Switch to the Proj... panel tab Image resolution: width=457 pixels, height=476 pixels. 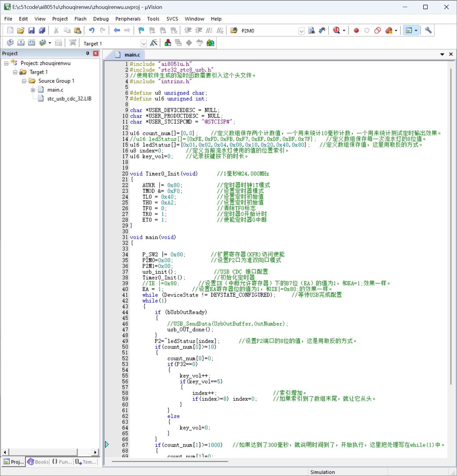(x=14, y=462)
